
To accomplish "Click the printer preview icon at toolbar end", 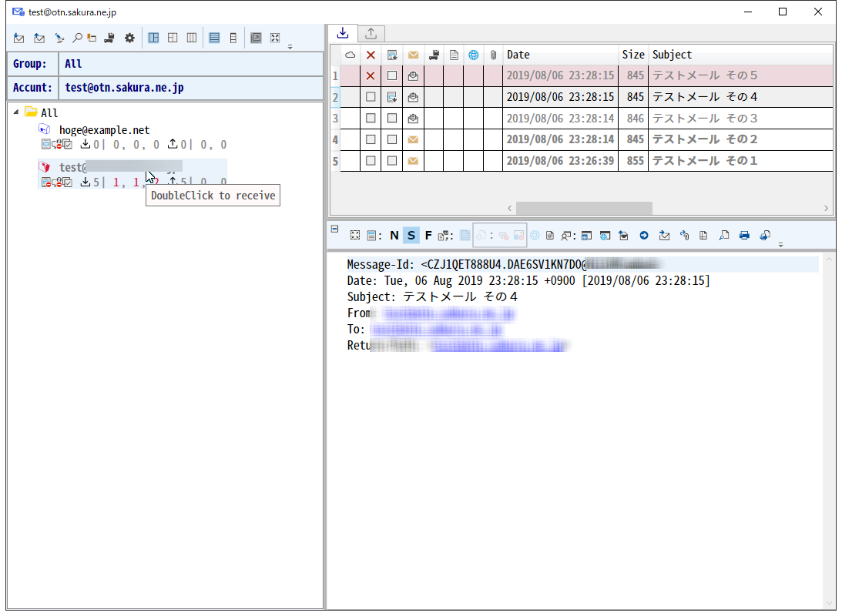I will (765, 236).
